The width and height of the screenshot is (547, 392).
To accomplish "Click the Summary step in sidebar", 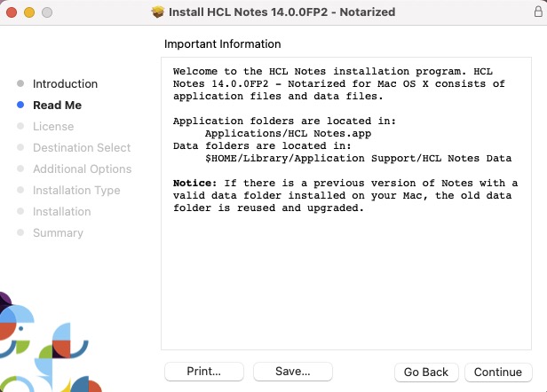I will click(x=58, y=232).
